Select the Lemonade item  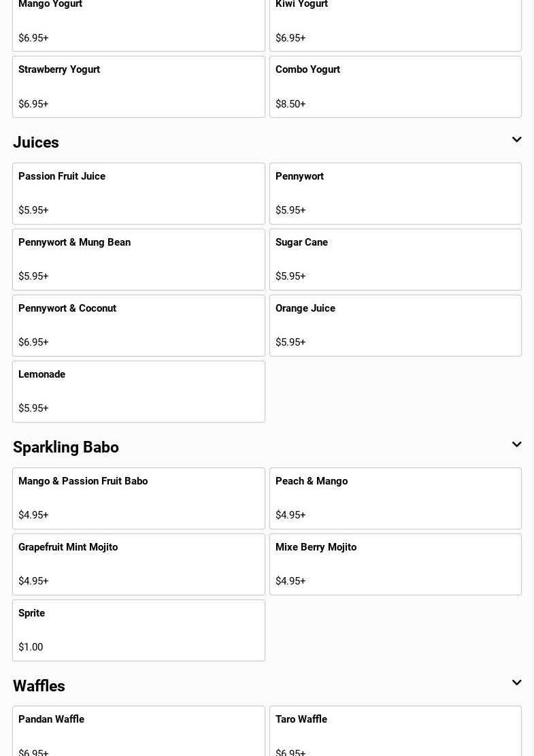[138, 391]
